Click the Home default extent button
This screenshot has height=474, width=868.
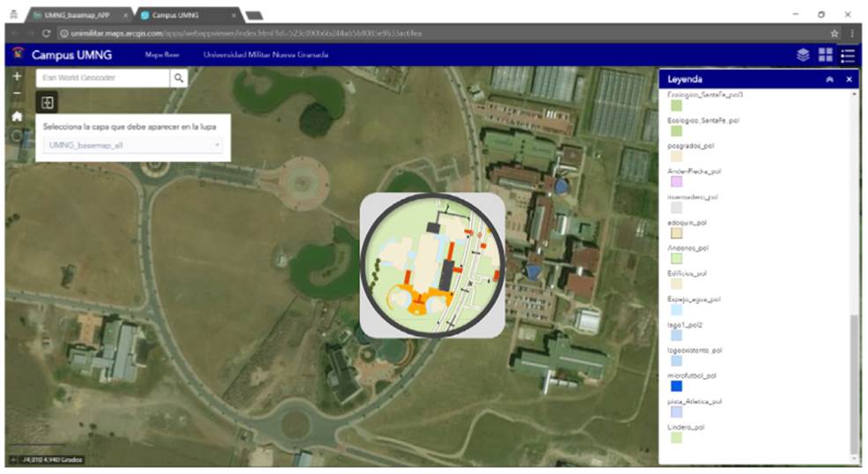click(x=17, y=116)
